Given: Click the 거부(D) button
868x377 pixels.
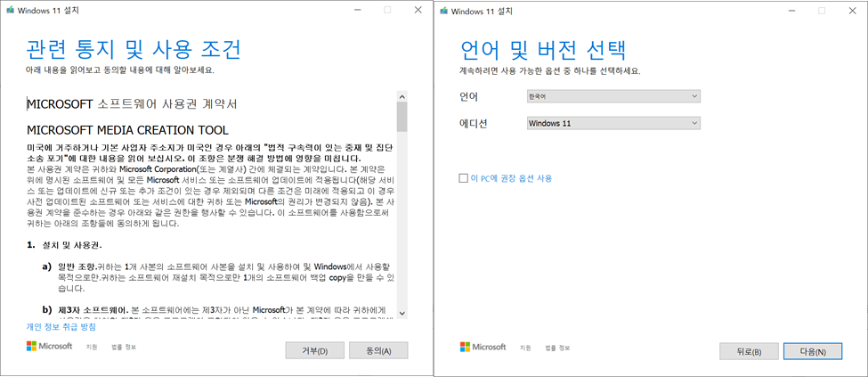Looking at the screenshot, I should point(315,351).
